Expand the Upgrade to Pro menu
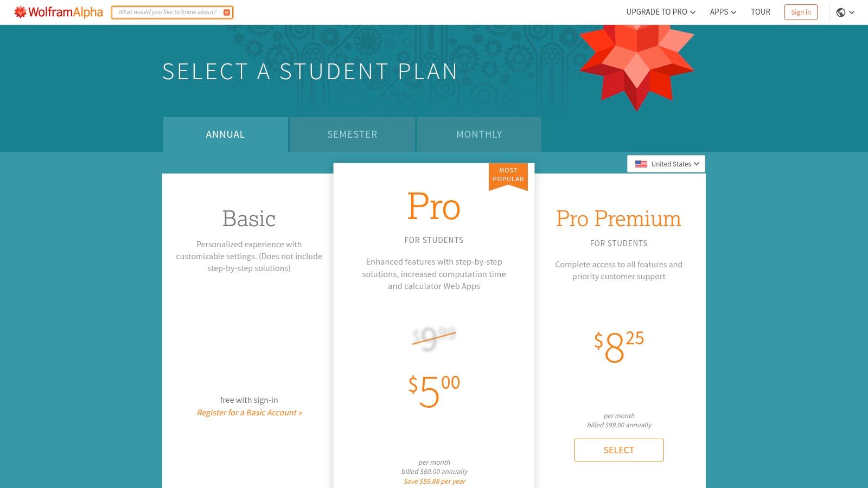This screenshot has height=488, width=868. coord(660,12)
